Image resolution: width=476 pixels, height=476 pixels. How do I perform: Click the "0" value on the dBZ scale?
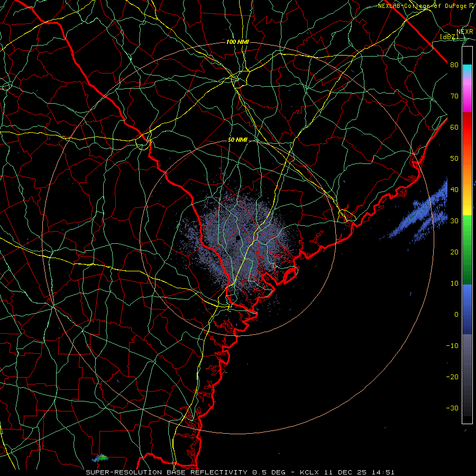pos(456,315)
